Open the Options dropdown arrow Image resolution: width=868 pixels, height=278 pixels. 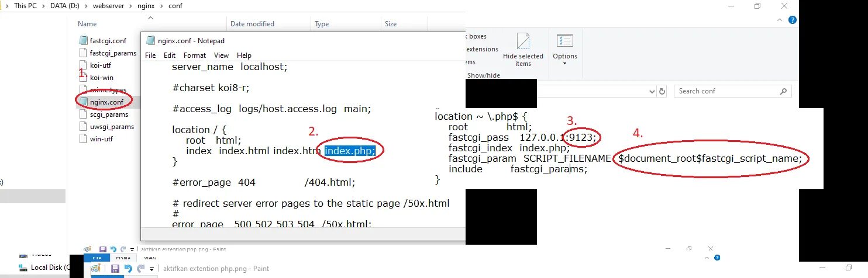point(565,64)
